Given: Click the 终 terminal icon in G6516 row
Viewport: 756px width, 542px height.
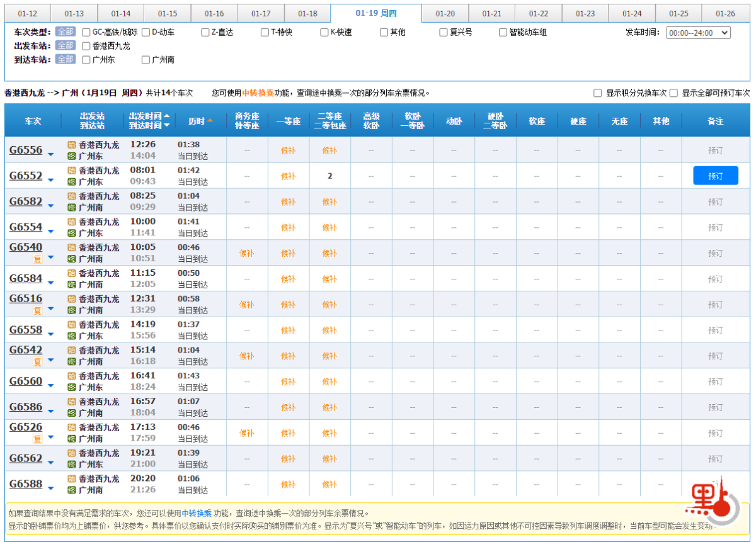Looking at the screenshot, I should 72,310.
